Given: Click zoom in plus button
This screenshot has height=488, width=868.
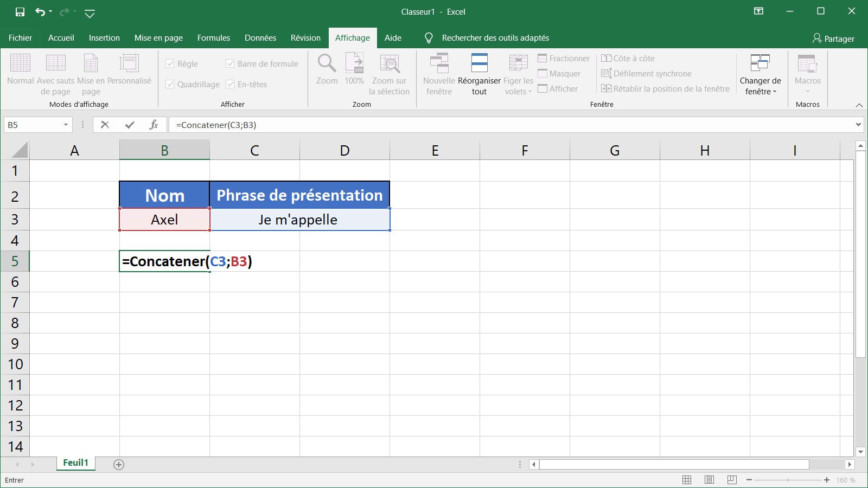Looking at the screenshot, I should 826,480.
